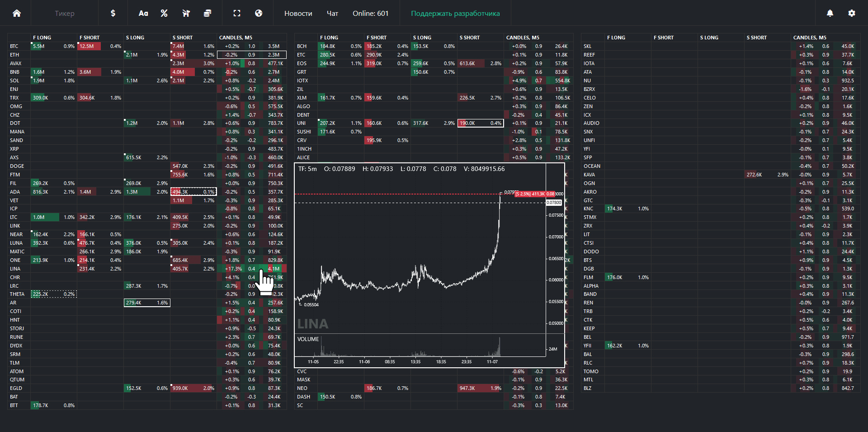Open the Новости tab
The height and width of the screenshot is (432, 868).
click(x=298, y=14)
